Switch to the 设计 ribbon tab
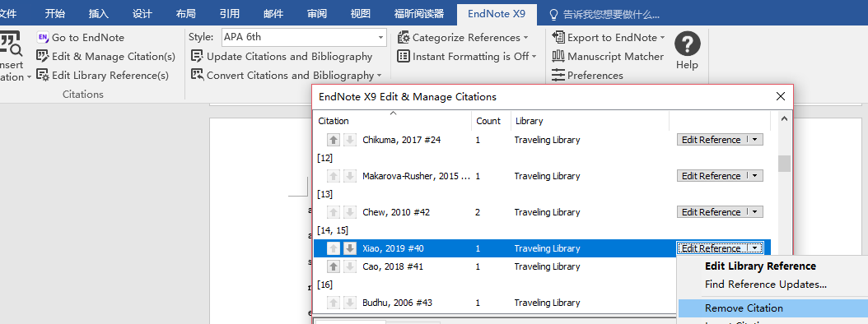This screenshot has height=324, width=868. pos(142,14)
